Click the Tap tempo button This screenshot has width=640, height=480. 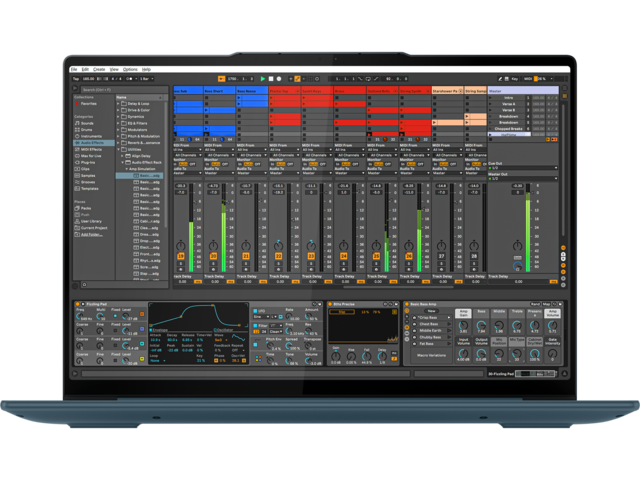(x=76, y=78)
